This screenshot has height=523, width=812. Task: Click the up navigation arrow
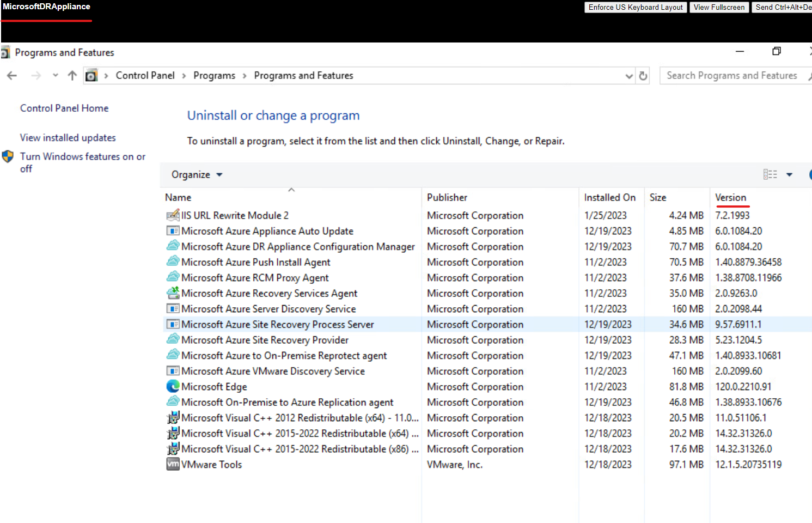(72, 75)
